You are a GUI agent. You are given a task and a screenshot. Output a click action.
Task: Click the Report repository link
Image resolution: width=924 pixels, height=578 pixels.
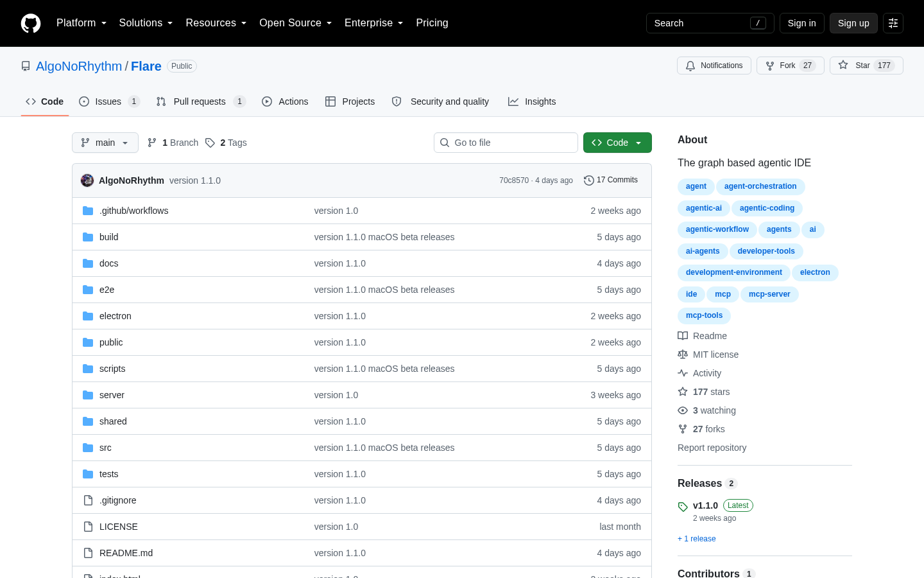point(712,448)
